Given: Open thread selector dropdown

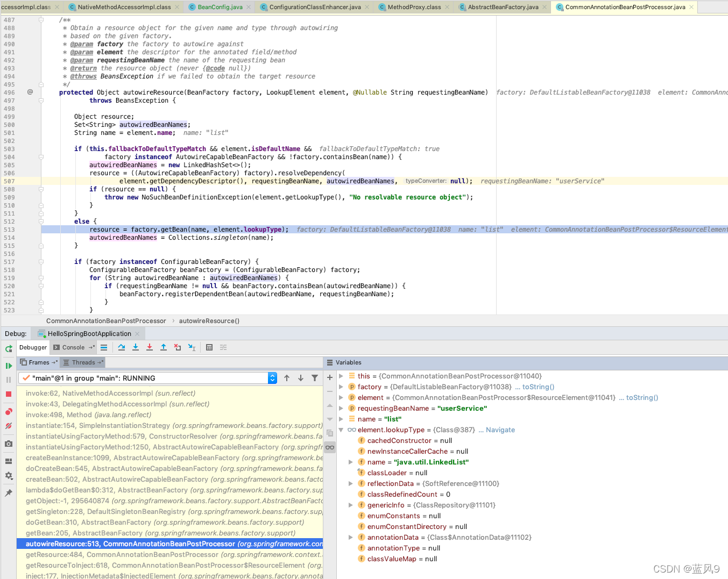Looking at the screenshot, I should pos(272,378).
